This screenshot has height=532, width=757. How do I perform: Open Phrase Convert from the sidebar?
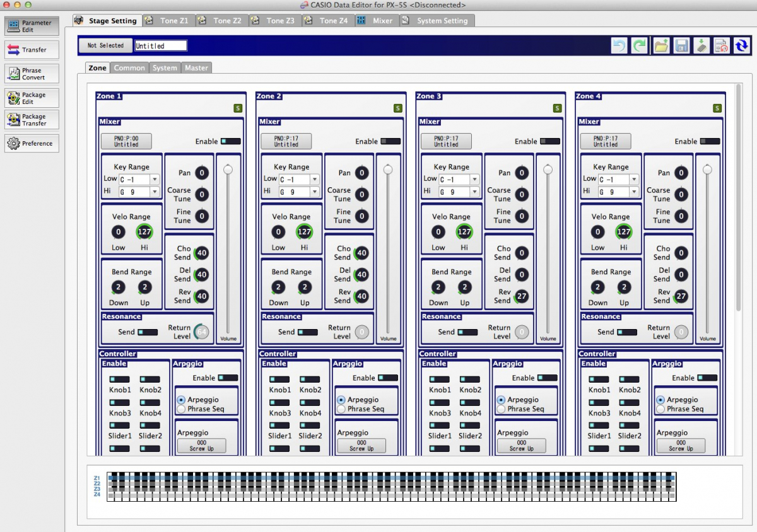(32, 74)
